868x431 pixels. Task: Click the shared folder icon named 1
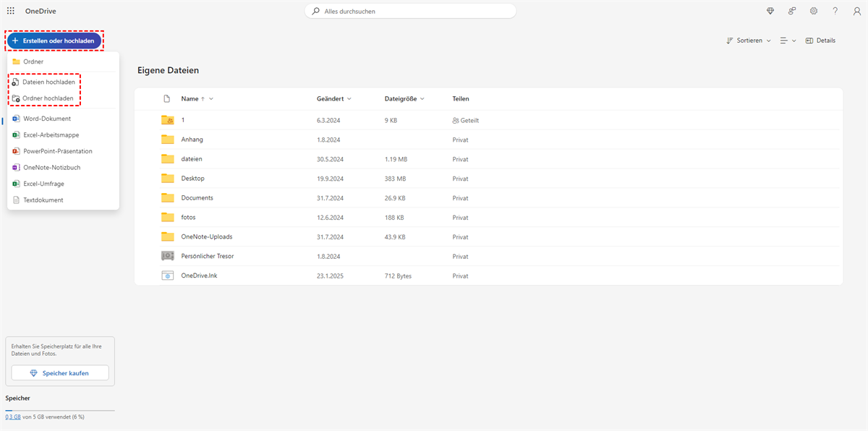(168, 120)
